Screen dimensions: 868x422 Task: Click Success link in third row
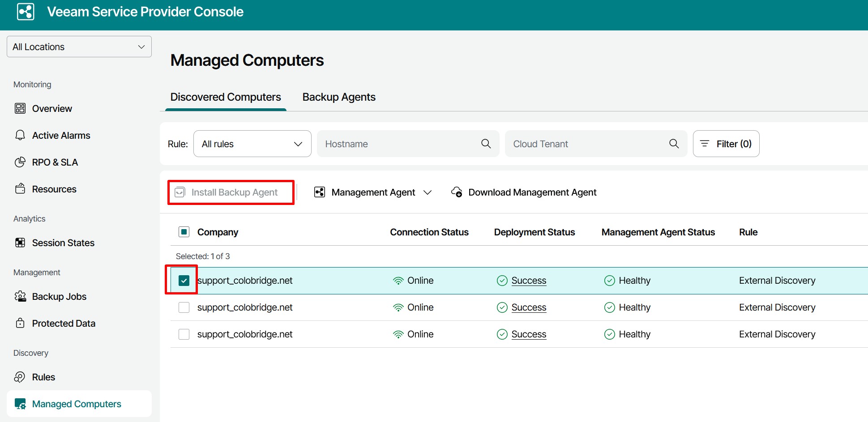click(529, 334)
